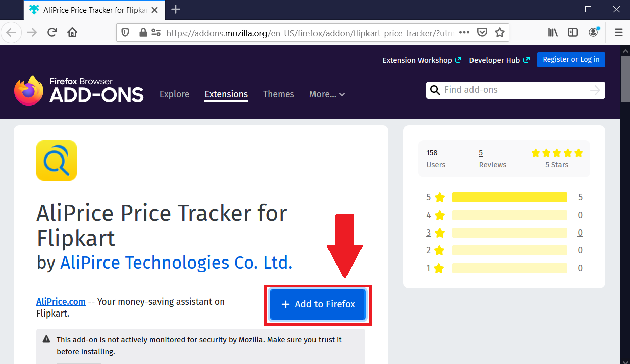Expand the More... dropdown menu
Image resolution: width=630 pixels, height=364 pixels.
(x=327, y=94)
